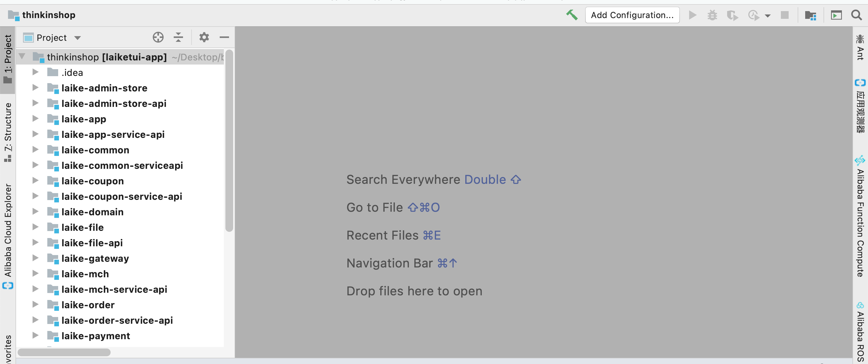Click the Go to File hint text
Image resolution: width=868 pixels, height=364 pixels.
pos(374,208)
